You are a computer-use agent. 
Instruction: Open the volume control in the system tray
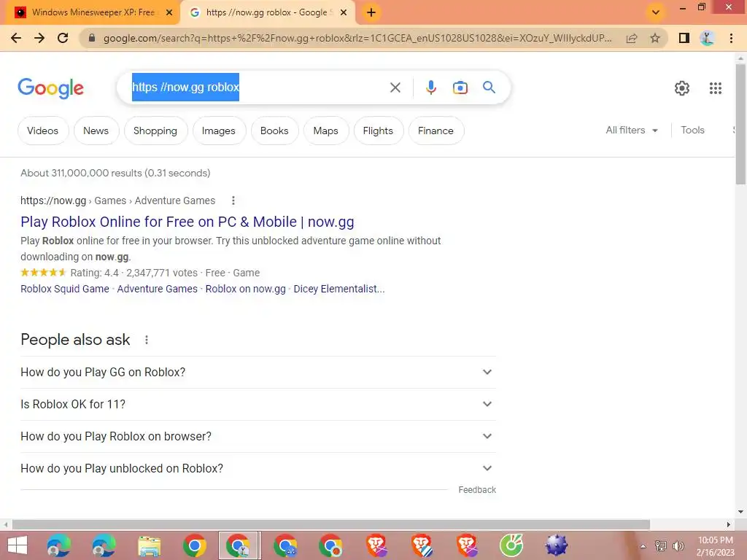[x=678, y=546]
